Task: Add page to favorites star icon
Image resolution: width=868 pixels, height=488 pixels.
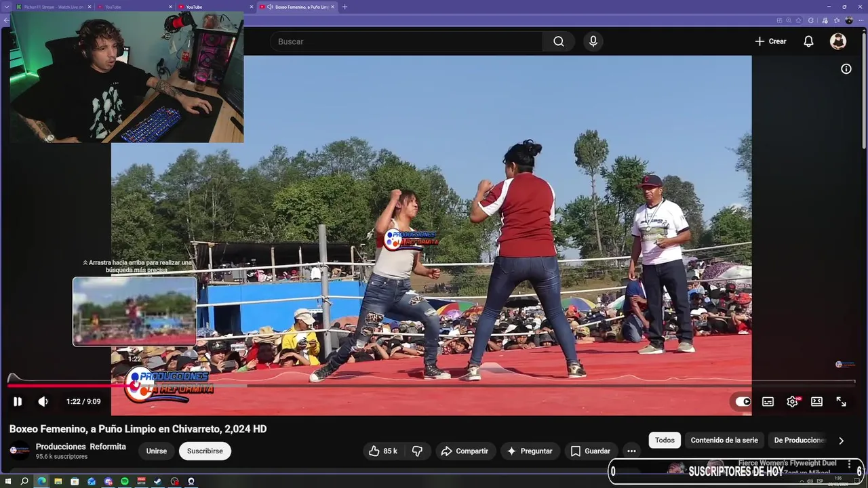Action: (x=798, y=20)
